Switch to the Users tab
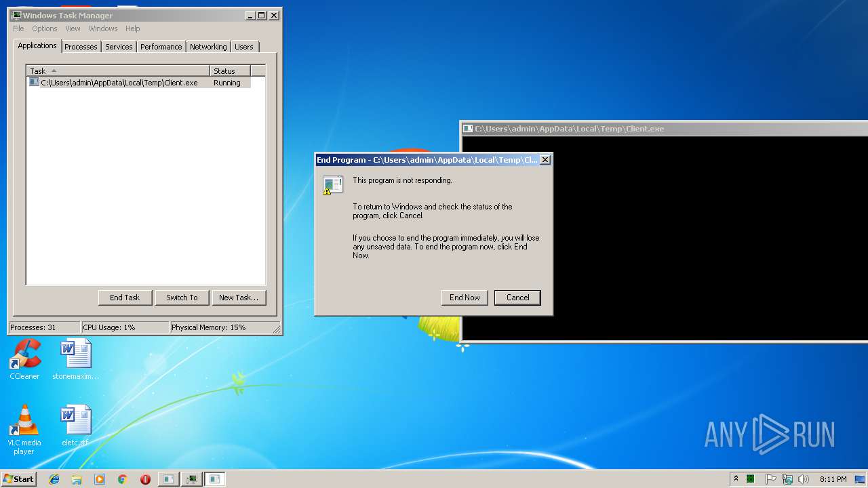 (244, 47)
